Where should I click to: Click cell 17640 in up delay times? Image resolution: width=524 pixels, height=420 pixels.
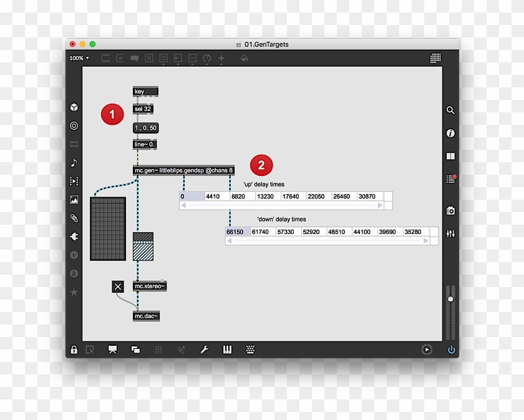pyautogui.click(x=294, y=197)
